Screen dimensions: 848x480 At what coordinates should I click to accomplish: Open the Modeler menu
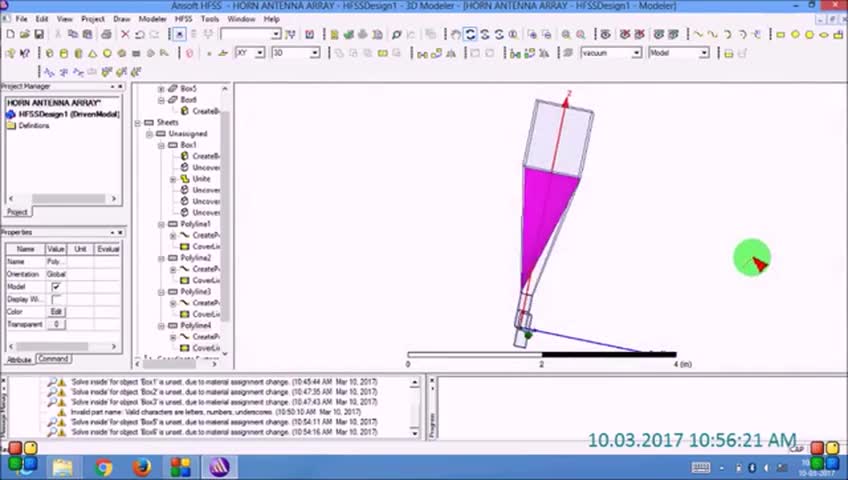click(153, 19)
